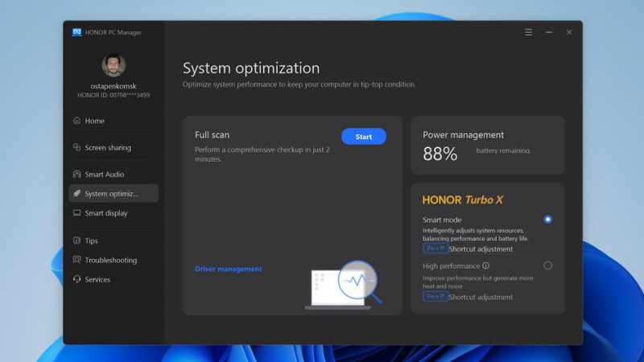Click the HONOR ID number text
Viewport: 644px width, 362px height.
[114, 95]
